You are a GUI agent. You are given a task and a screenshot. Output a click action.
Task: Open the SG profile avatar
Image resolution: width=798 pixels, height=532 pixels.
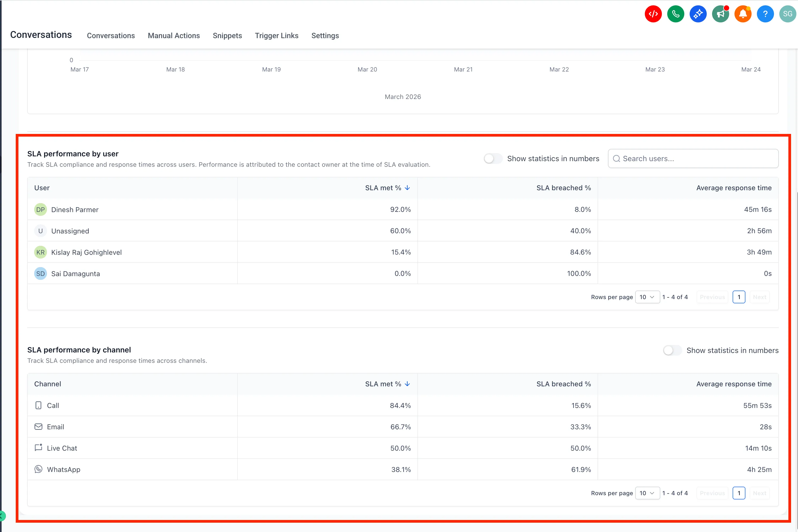788,14
